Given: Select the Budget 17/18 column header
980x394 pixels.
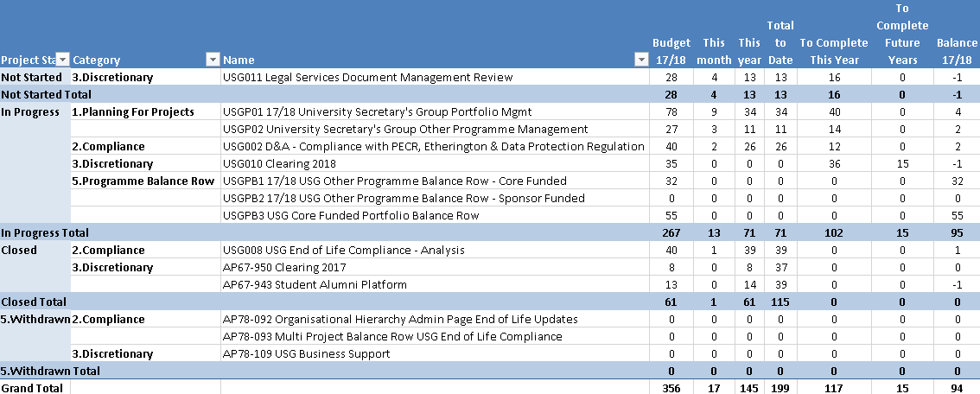Looking at the screenshot, I should pyautogui.click(x=671, y=51).
